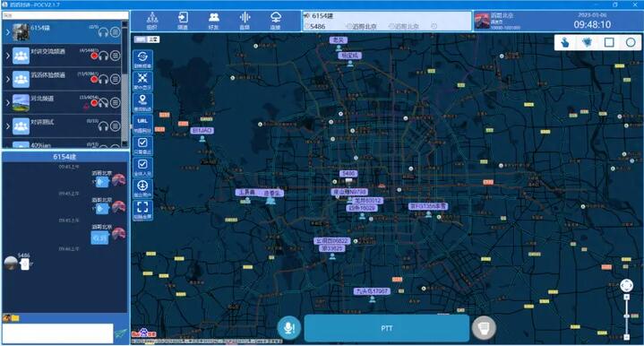Screen dimensions: 644x346
Task: Select the rectangle selection map tool
Action: click(609, 42)
